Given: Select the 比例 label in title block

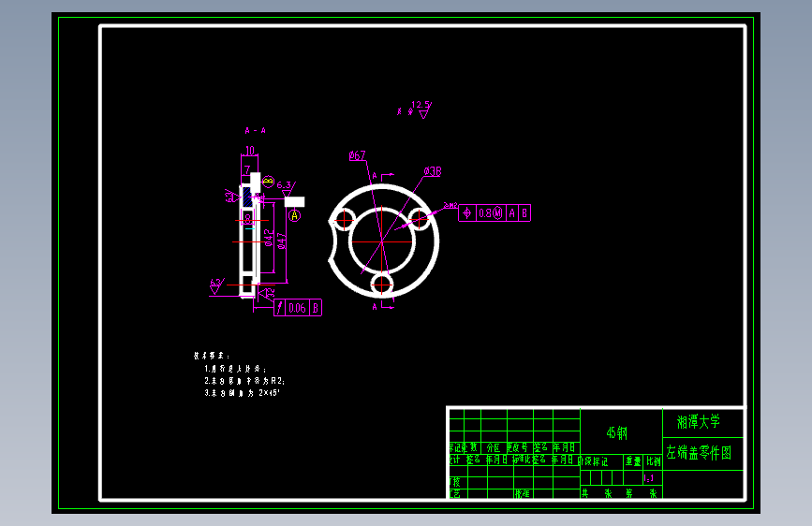Looking at the screenshot, I should (x=654, y=460).
